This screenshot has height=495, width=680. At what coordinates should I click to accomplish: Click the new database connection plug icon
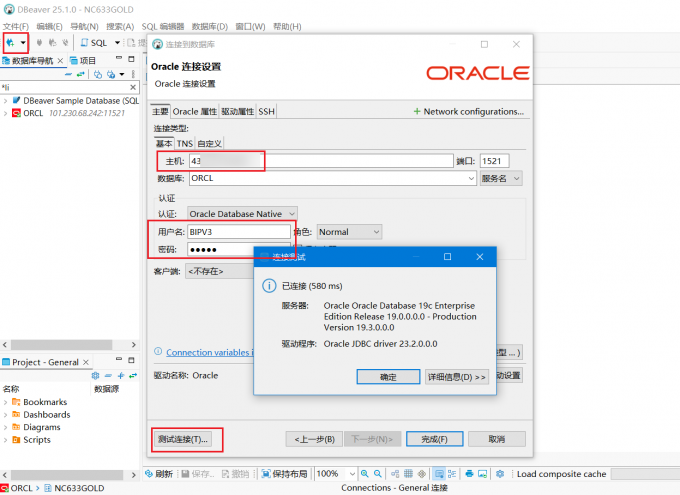click(10, 43)
